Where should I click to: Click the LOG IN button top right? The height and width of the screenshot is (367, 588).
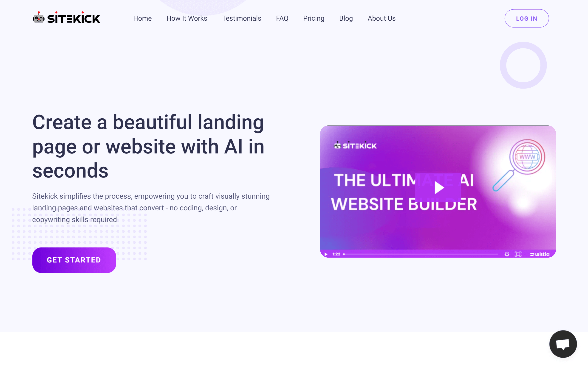[526, 18]
